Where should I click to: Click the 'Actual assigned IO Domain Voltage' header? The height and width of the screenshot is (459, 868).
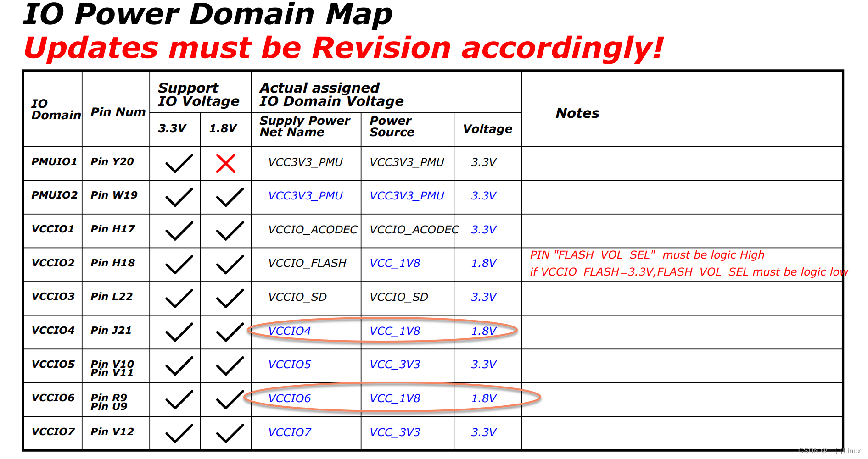click(x=331, y=94)
